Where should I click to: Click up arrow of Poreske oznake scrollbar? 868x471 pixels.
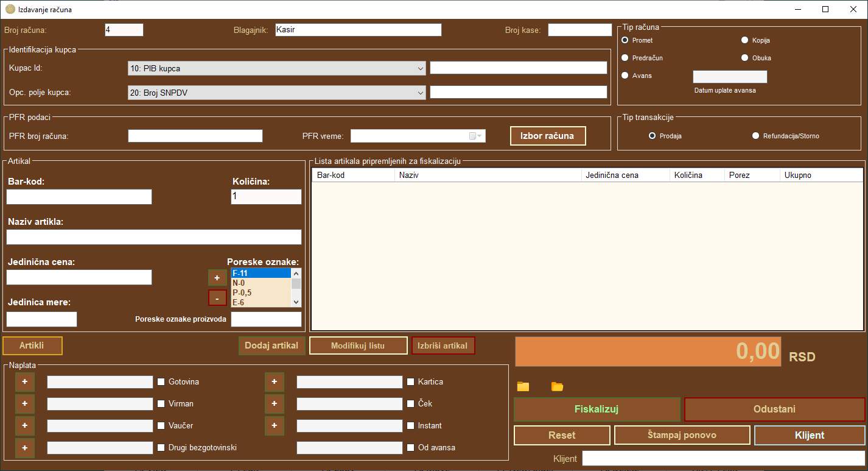(296, 273)
